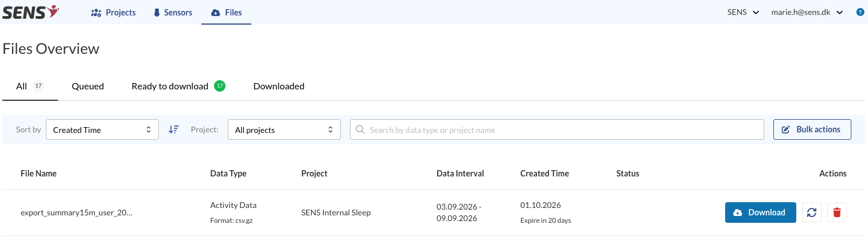Click the Created Time column header
Viewport: 868px width, 240px height.
[x=544, y=173]
